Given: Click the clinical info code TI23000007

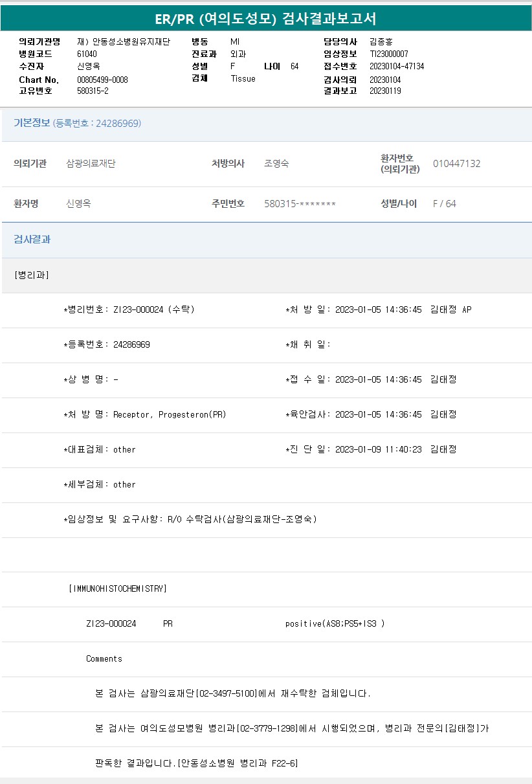Looking at the screenshot, I should 389,54.
